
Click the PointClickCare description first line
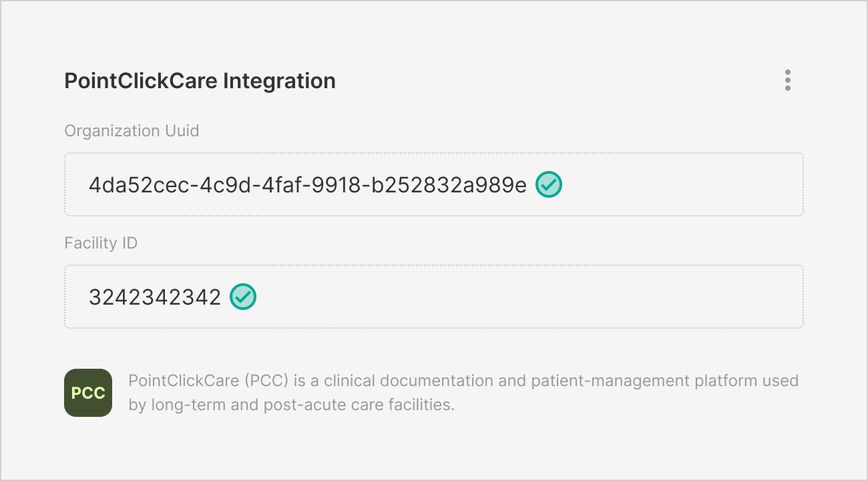[x=463, y=381]
